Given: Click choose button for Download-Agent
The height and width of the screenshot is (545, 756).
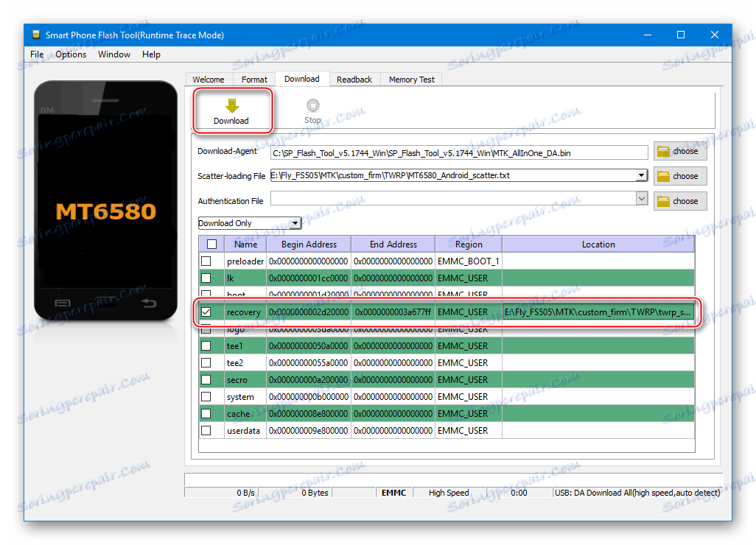Looking at the screenshot, I should coord(680,151).
